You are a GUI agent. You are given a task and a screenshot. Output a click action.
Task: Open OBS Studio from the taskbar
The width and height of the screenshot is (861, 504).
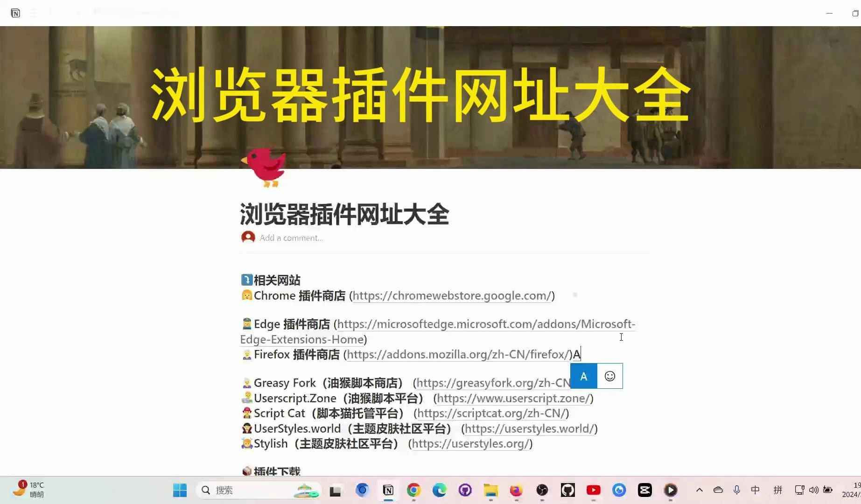[542, 490]
